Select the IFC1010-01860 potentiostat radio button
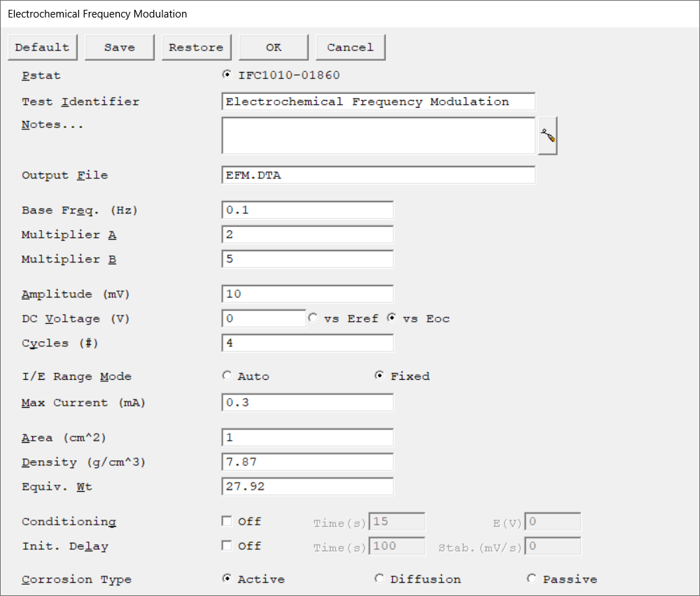The height and width of the screenshot is (596, 700). point(227,74)
